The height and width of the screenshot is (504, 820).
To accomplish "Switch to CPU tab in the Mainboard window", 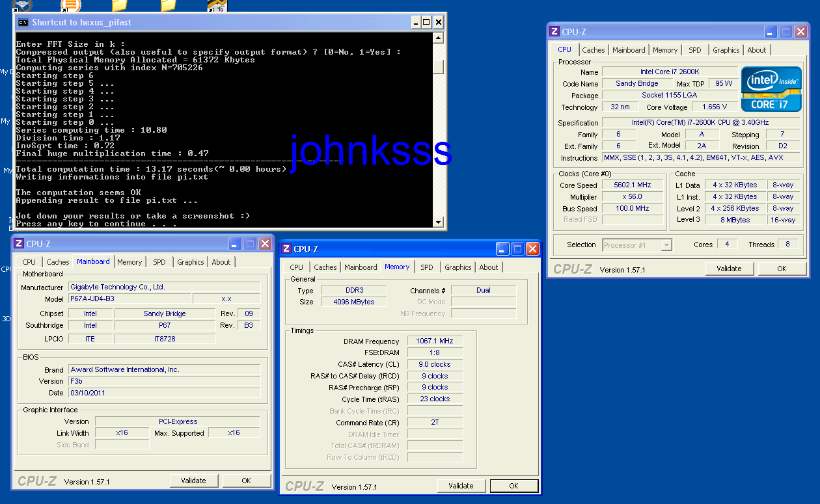I will coord(29,262).
